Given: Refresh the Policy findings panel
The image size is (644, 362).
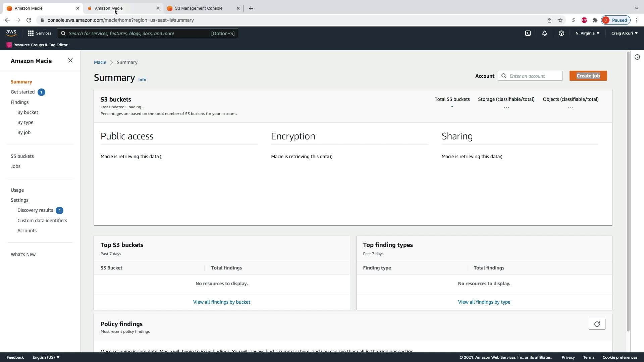Looking at the screenshot, I should click(x=597, y=324).
